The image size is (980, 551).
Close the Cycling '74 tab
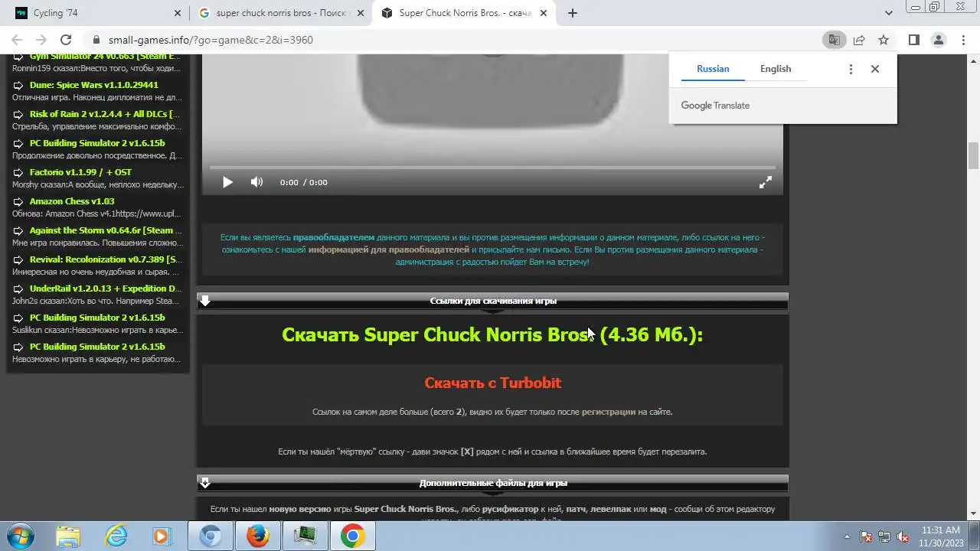point(178,13)
